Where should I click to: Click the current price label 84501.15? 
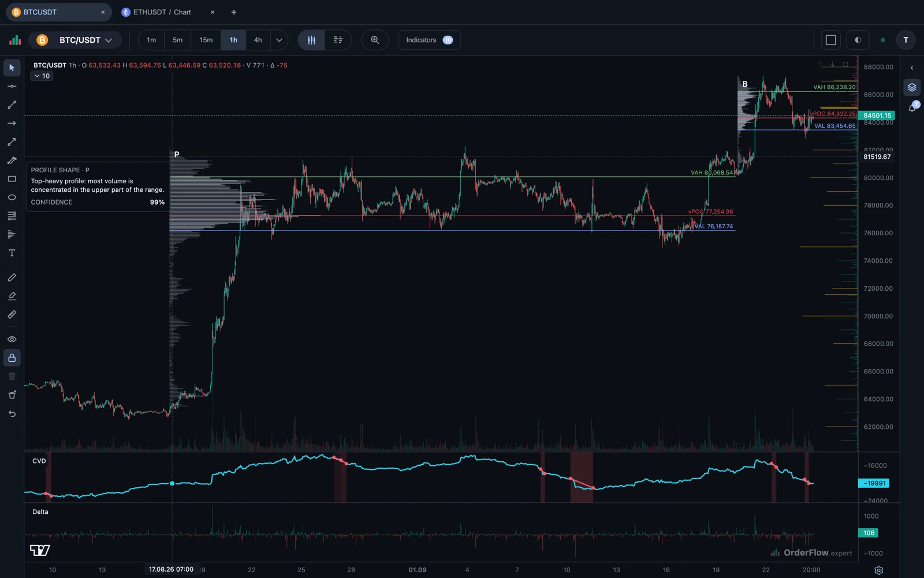click(x=877, y=116)
